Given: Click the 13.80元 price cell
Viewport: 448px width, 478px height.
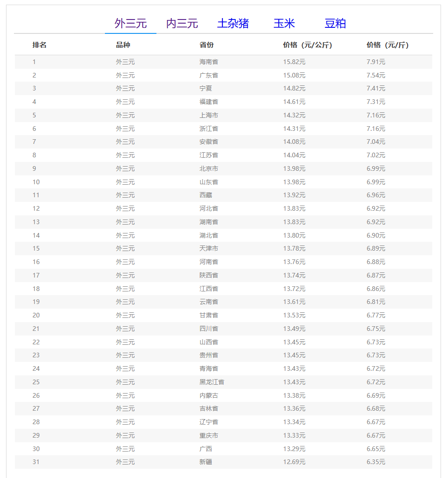Looking at the screenshot, I should point(294,235).
